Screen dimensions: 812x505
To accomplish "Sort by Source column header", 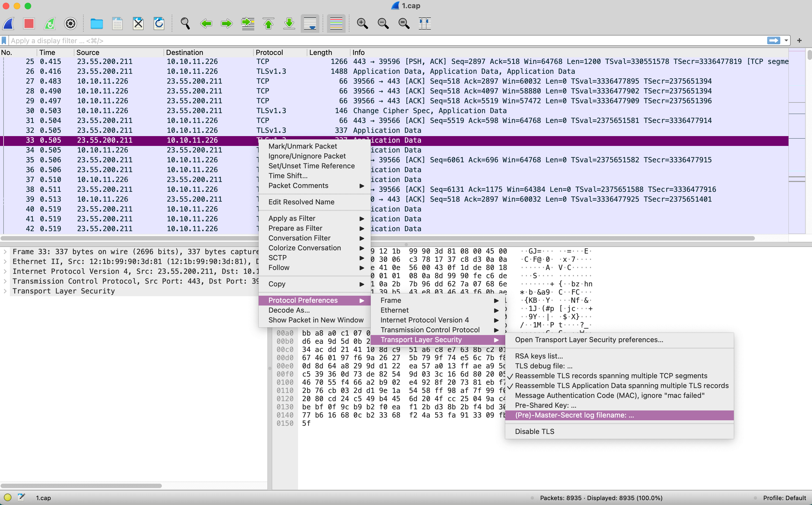I will point(119,52).
